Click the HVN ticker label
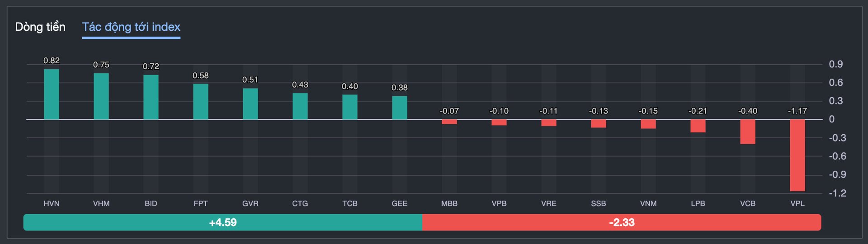 (52, 203)
